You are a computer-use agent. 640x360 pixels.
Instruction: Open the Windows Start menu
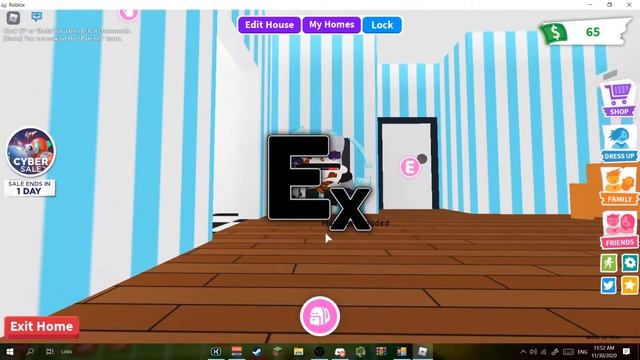pos(10,351)
